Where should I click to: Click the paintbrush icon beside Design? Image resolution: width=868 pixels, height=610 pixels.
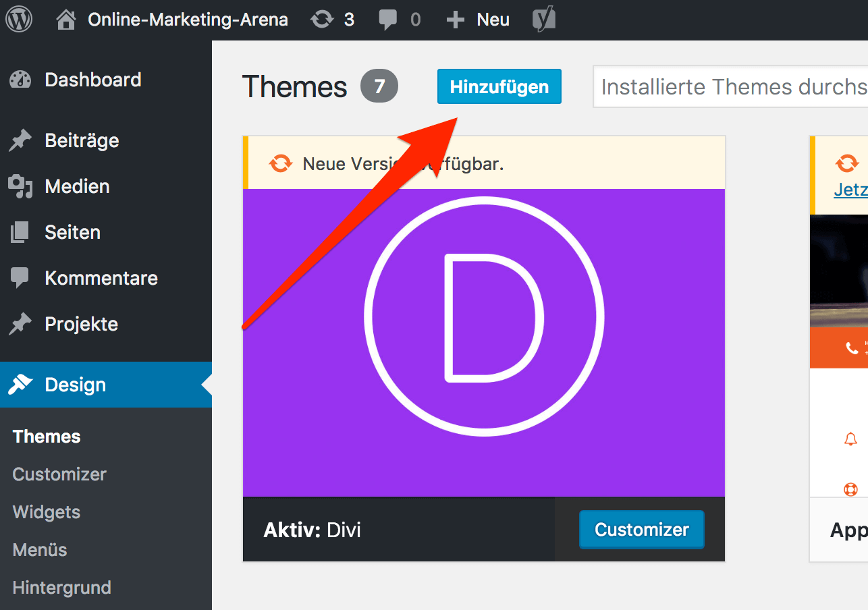coord(20,385)
